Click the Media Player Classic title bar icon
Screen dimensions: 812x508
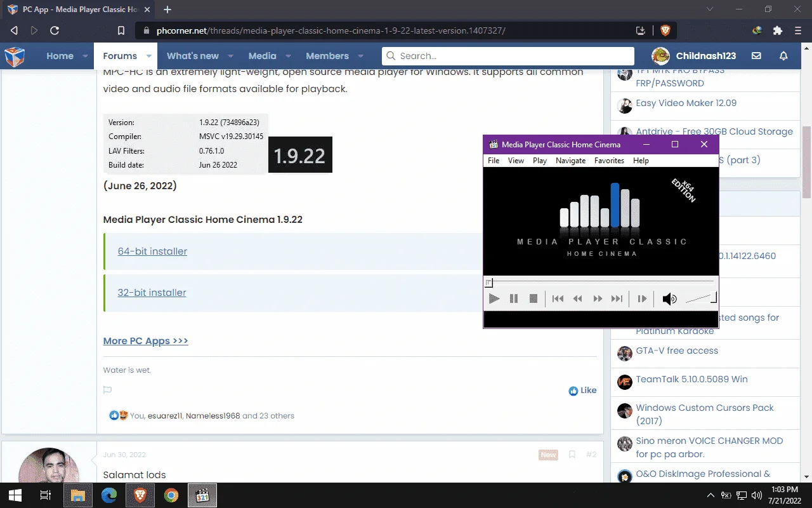click(x=494, y=145)
